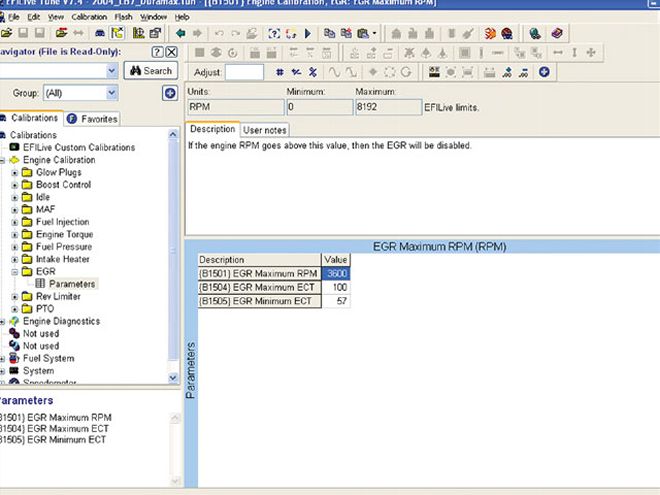The image size is (660, 495).
Task: Click the teal globe icon in toolbar
Action: (x=535, y=33)
